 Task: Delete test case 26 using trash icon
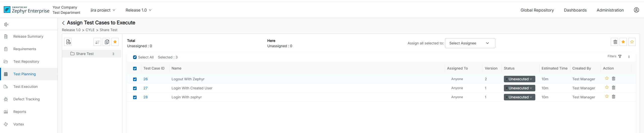[614, 79]
